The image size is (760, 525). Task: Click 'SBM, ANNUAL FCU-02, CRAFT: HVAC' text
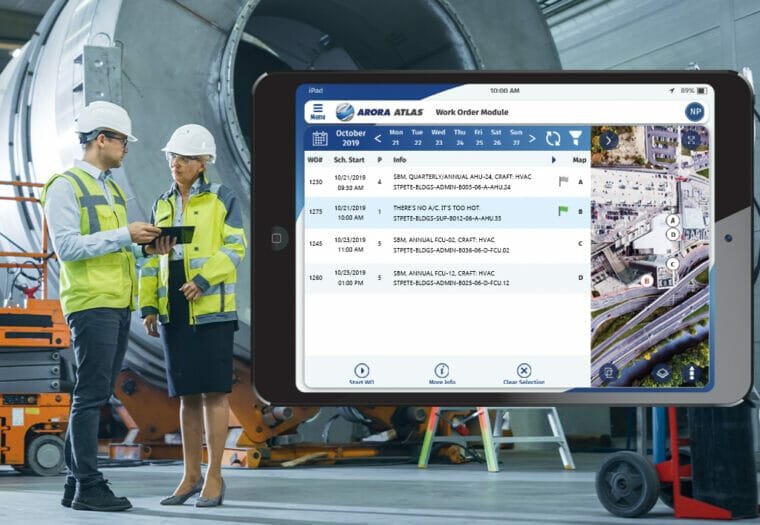pyautogui.click(x=443, y=240)
